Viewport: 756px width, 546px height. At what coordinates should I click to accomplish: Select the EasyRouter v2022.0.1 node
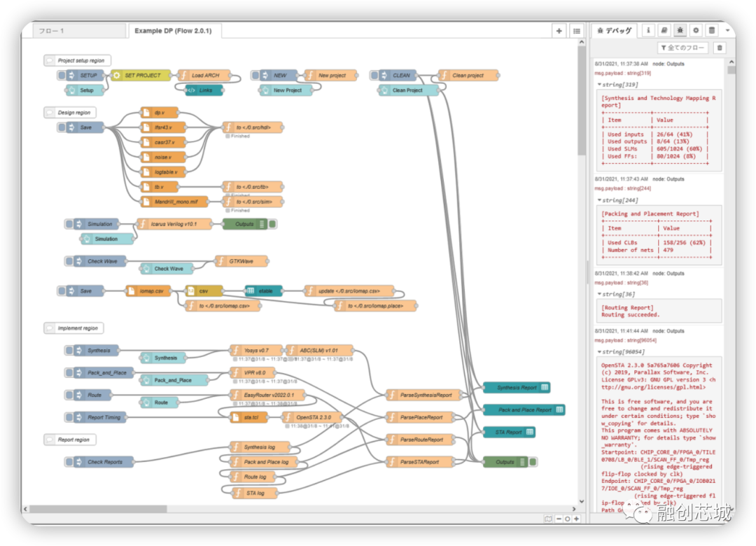click(x=267, y=395)
